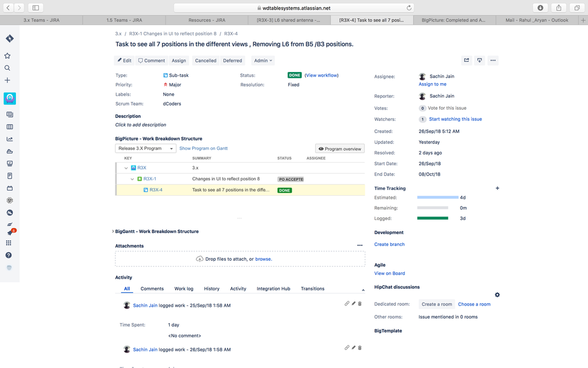Open the app switcher grid icon
Viewport: 588px width, 368px height.
point(9,243)
